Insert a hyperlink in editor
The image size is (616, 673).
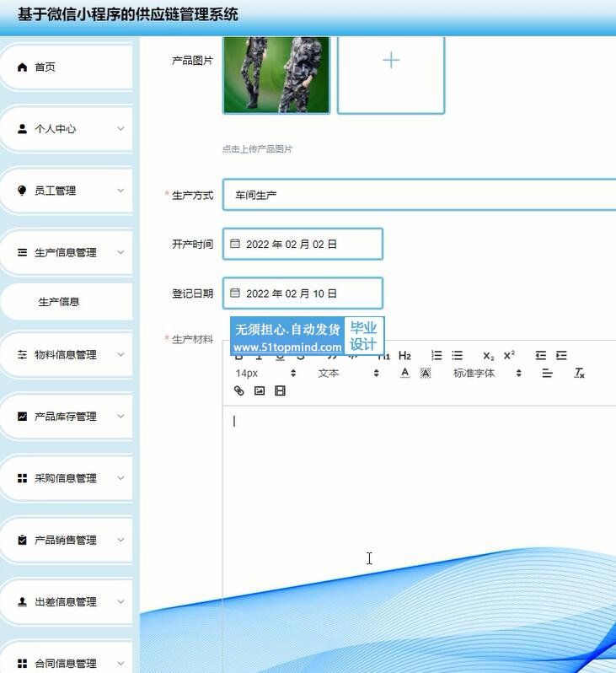(x=239, y=390)
